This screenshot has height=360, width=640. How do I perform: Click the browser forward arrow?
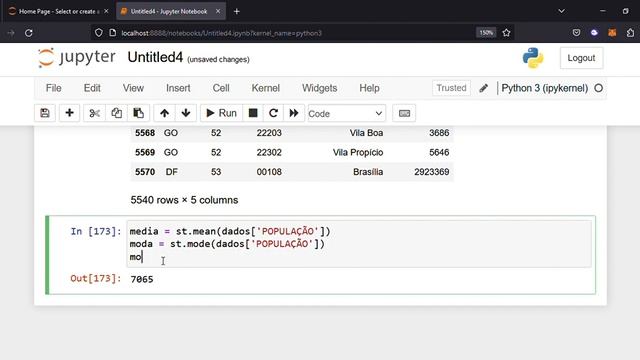tap(11, 33)
